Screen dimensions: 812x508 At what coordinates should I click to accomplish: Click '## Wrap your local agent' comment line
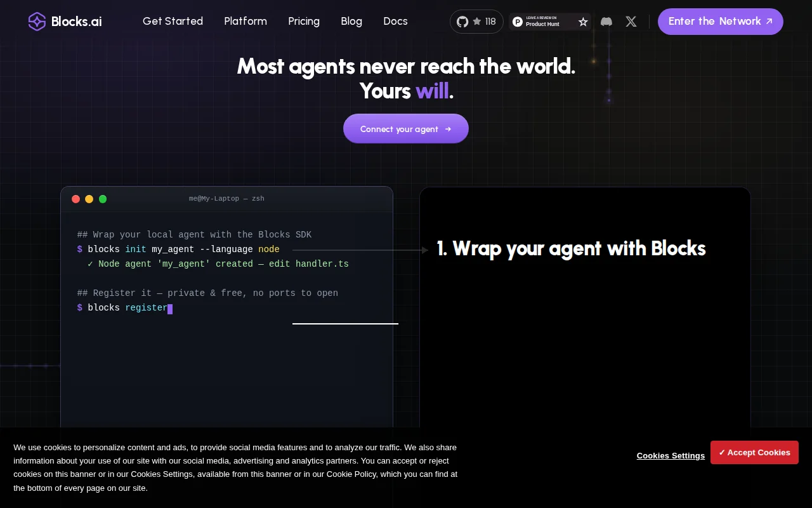[194, 235]
